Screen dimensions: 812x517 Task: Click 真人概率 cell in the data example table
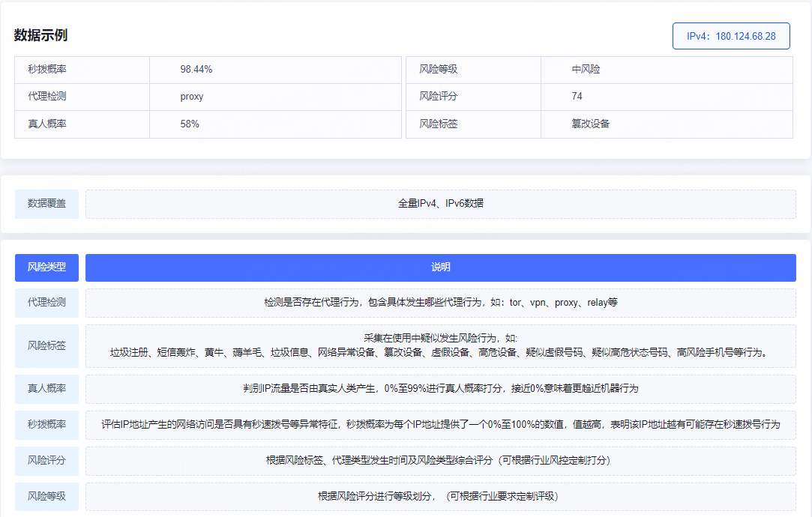[82, 124]
